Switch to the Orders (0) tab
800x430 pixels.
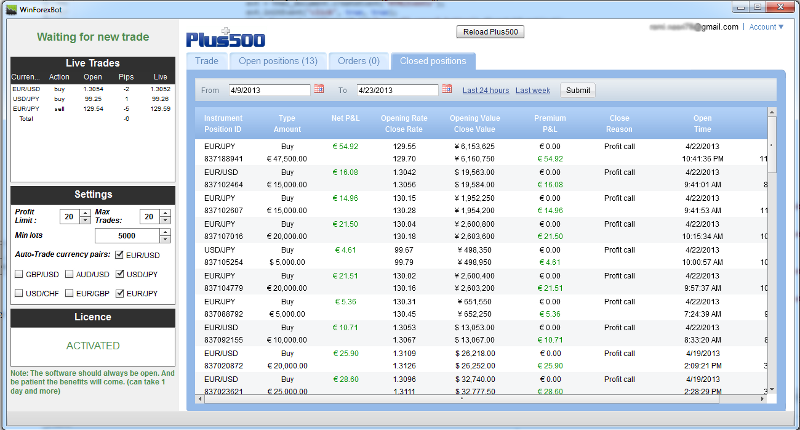359,61
